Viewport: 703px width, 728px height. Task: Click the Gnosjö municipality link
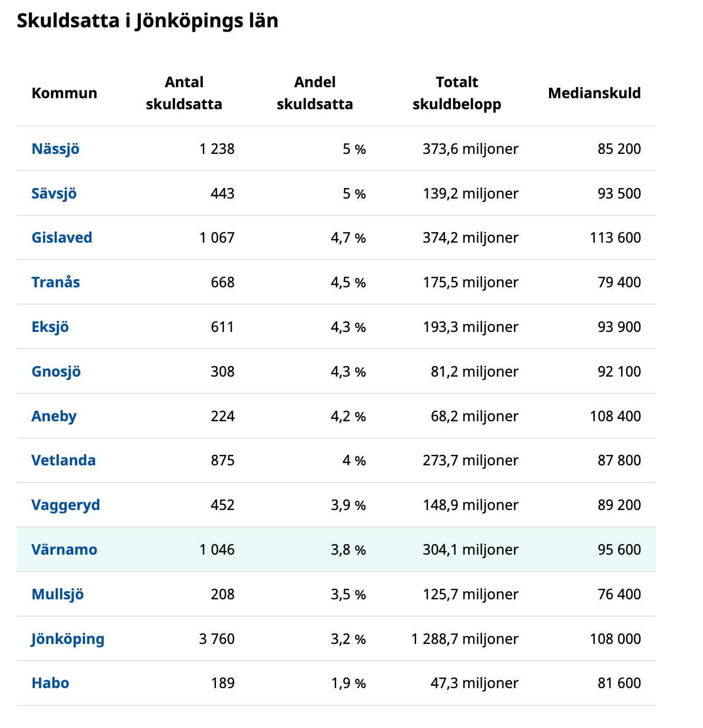(x=56, y=372)
